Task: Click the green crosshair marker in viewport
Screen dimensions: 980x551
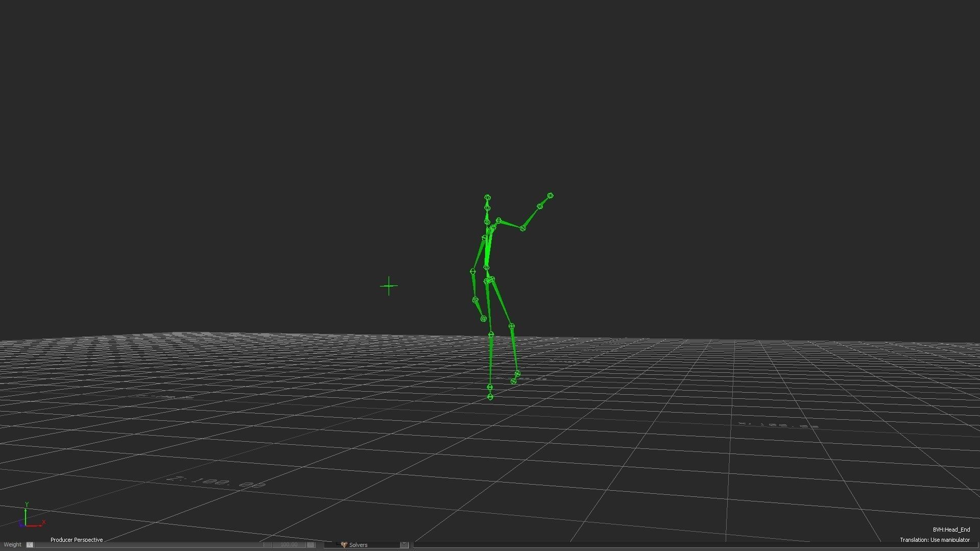Action: 389,286
